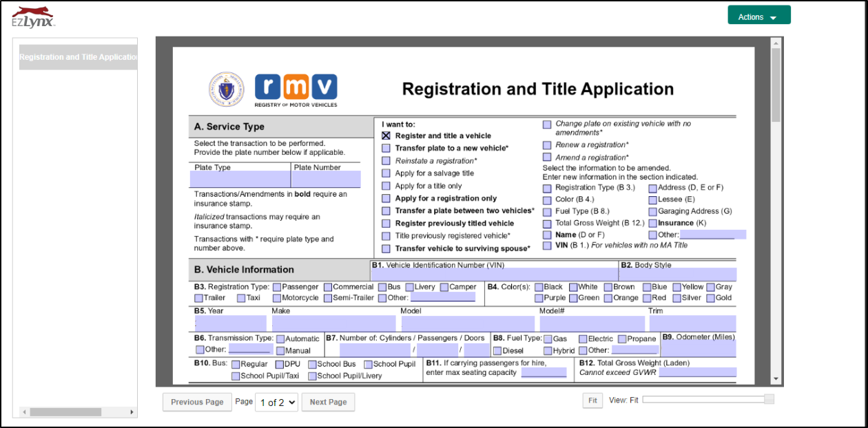Click the Plate Number input field
This screenshot has width=868, height=428.
(326, 179)
